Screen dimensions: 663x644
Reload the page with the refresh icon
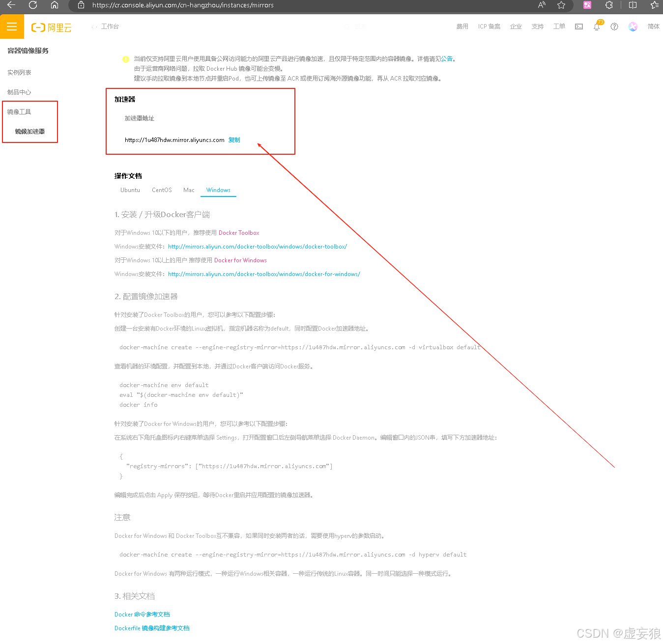[33, 5]
